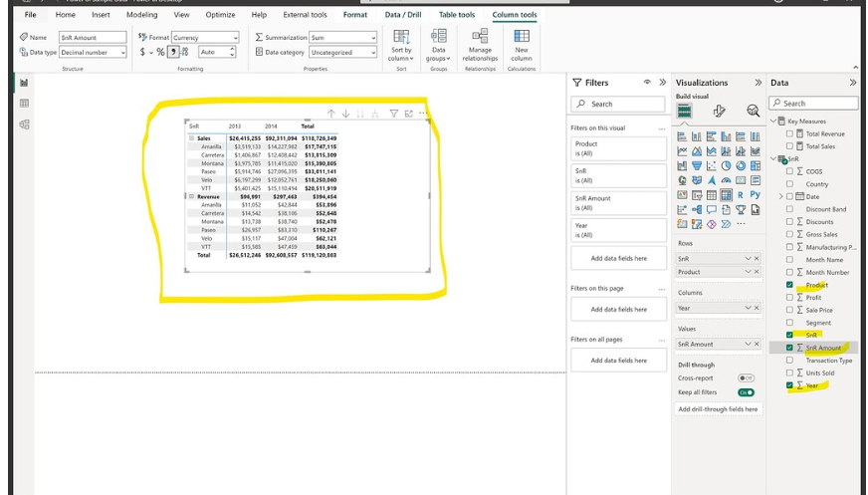The width and height of the screenshot is (868, 495).
Task: Get more visuals via ellipsis
Action: [741, 224]
